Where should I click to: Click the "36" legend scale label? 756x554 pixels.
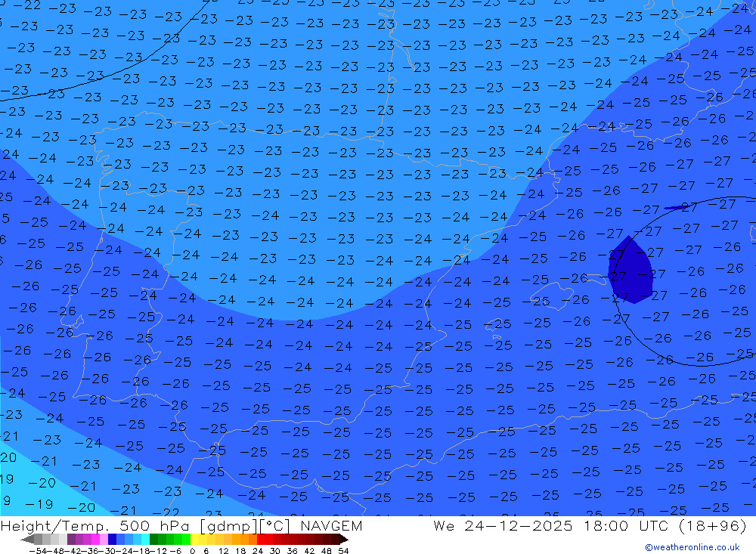pos(292,551)
